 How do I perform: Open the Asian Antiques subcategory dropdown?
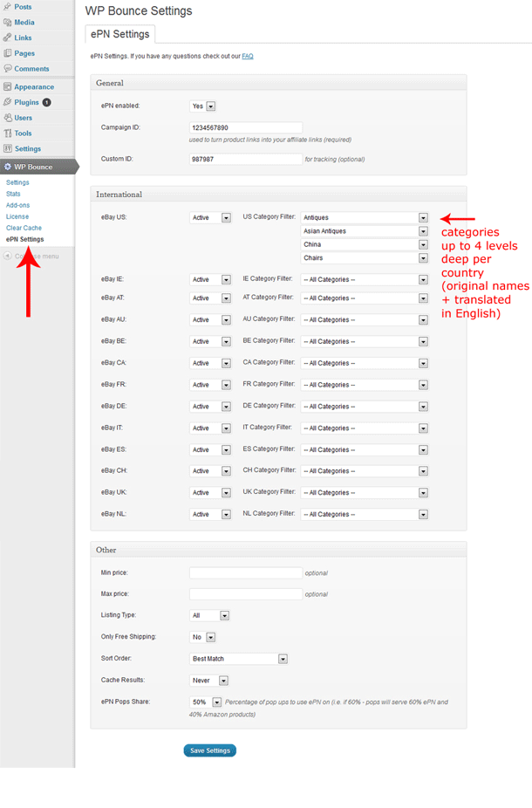click(x=365, y=231)
